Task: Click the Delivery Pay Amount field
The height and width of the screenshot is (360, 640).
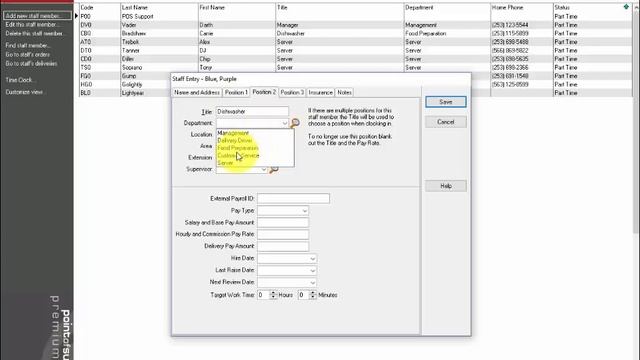Action: tap(283, 246)
